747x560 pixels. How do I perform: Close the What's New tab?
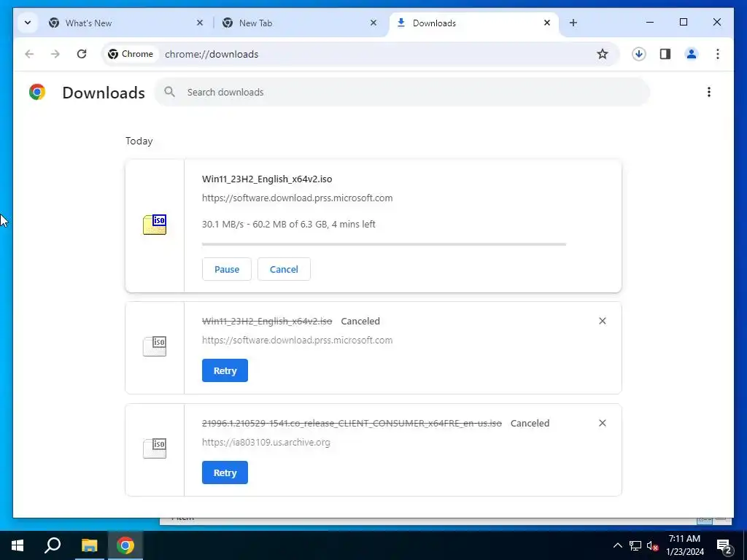tap(200, 23)
